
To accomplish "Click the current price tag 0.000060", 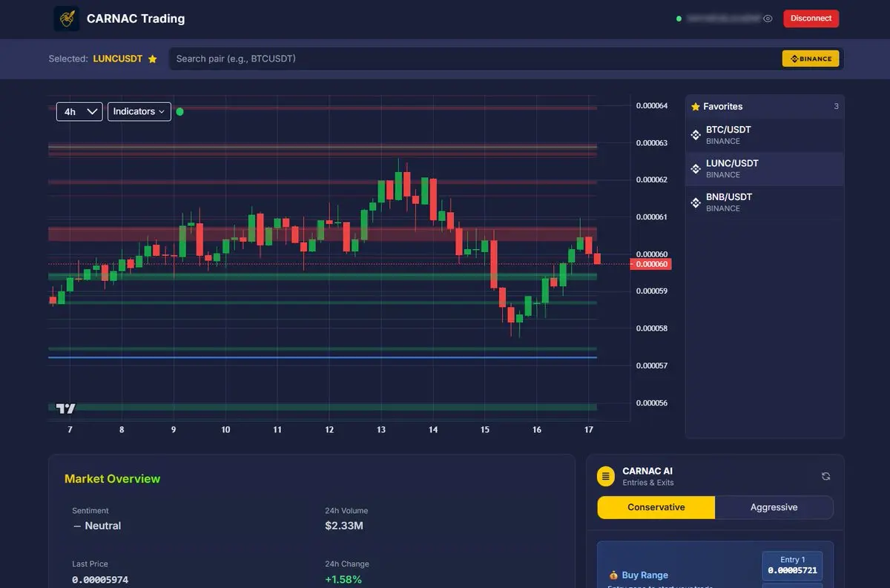I will coord(650,264).
